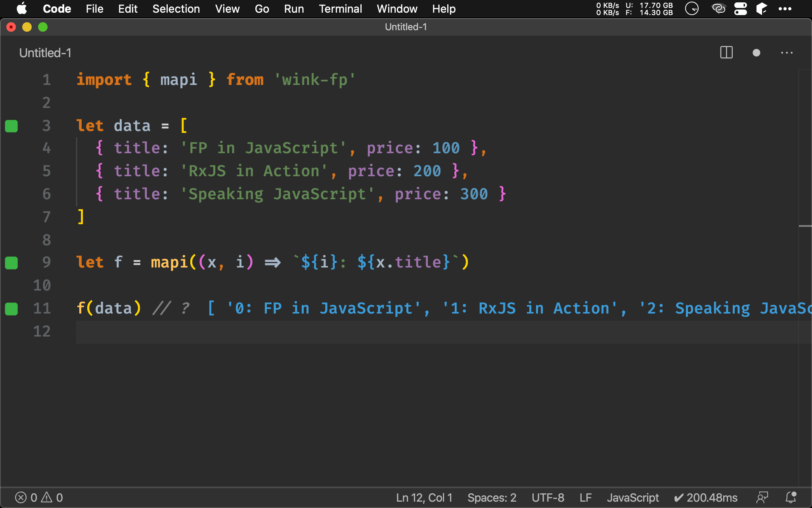Click the 'RxJS in Action' title string
The width and height of the screenshot is (812, 508).
[x=254, y=171]
